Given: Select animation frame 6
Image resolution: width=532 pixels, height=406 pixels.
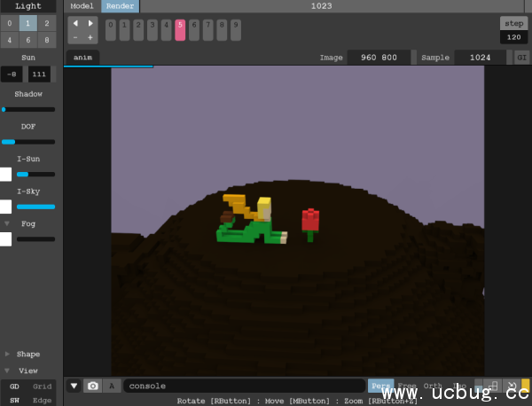Looking at the screenshot, I should click(194, 30).
